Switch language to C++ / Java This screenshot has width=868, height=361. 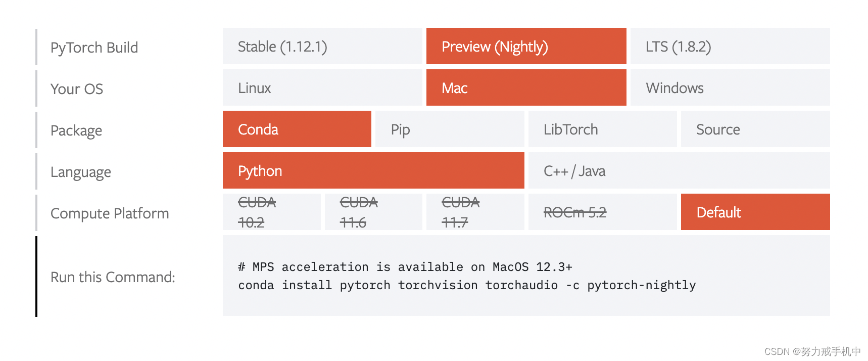pos(678,170)
